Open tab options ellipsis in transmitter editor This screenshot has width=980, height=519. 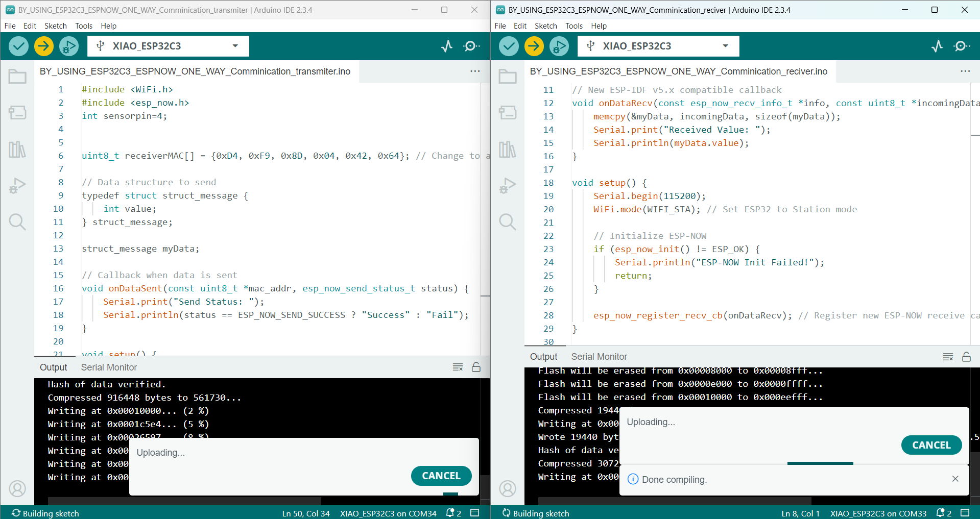pyautogui.click(x=475, y=71)
